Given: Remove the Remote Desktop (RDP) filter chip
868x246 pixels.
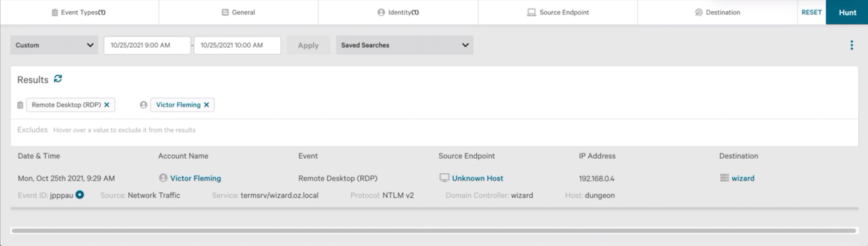Looking at the screenshot, I should (107, 105).
